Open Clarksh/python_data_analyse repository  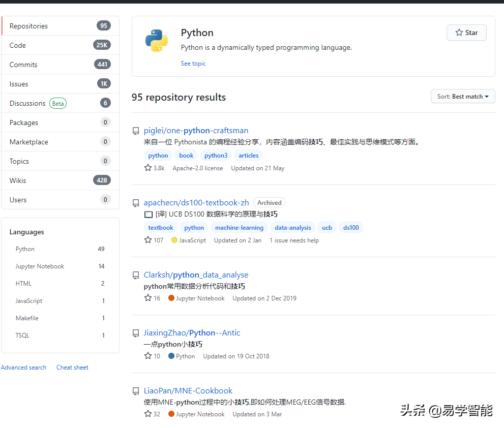tap(196, 275)
